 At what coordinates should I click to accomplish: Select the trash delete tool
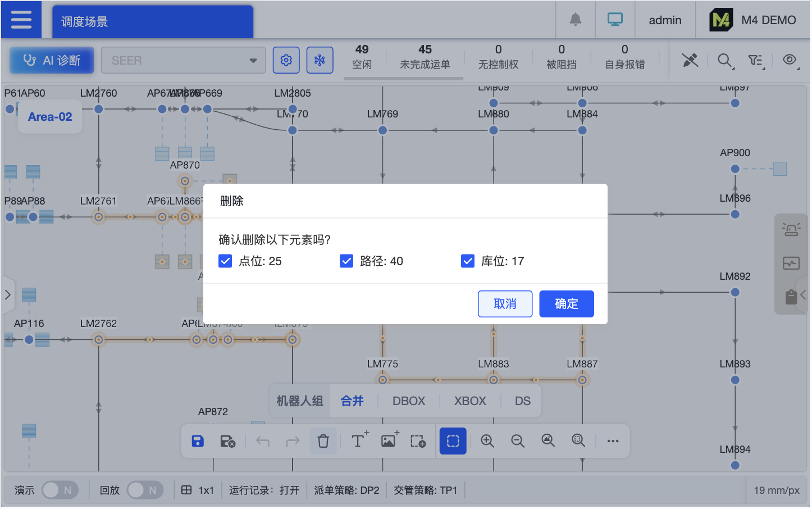click(323, 441)
